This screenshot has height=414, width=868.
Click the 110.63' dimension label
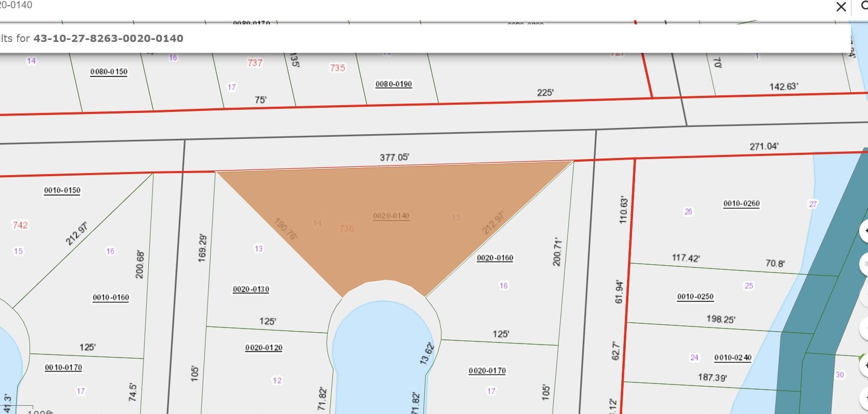click(623, 209)
